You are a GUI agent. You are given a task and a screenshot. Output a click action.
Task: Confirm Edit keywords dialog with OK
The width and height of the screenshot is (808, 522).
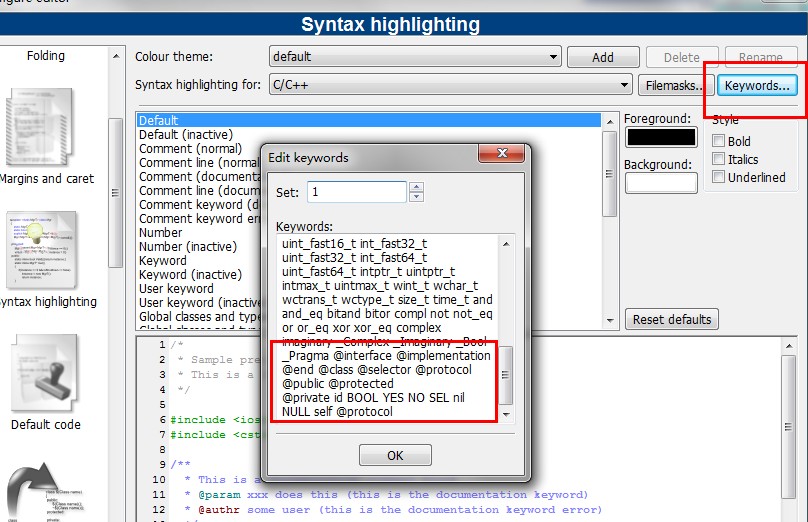(395, 455)
